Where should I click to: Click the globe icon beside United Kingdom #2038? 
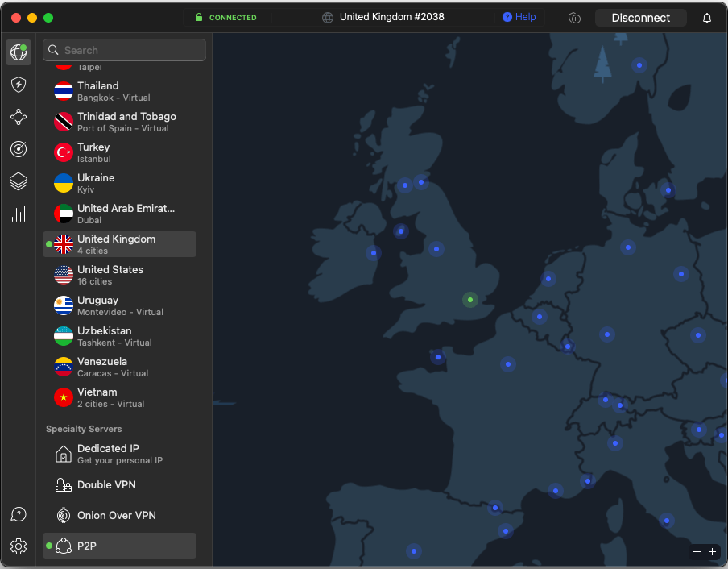[x=328, y=18]
